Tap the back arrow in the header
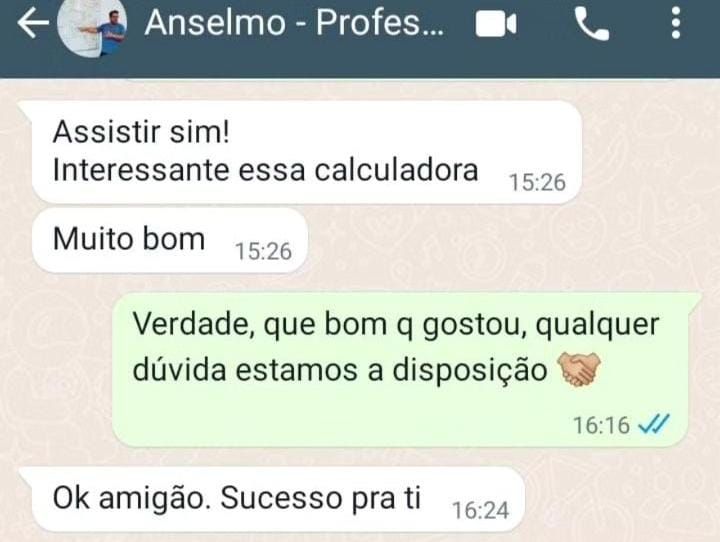Image resolution: width=720 pixels, height=542 pixels. pyautogui.click(x=33, y=23)
